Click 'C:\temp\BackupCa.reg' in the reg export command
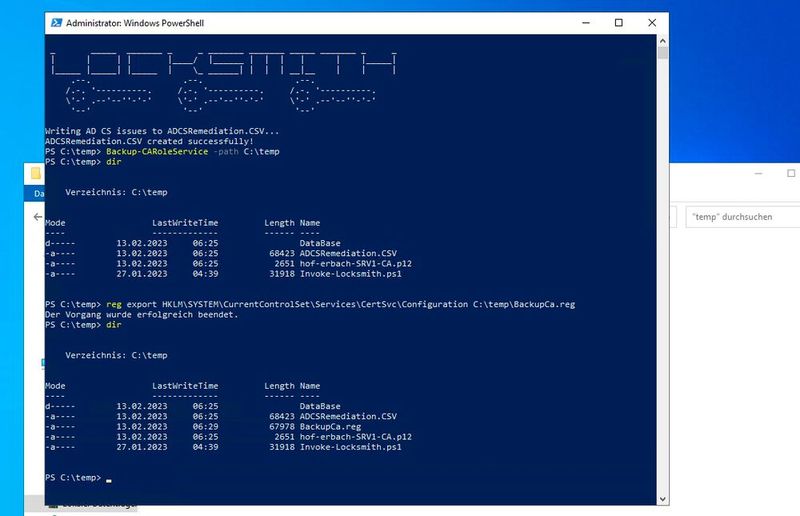The width and height of the screenshot is (800, 516). 524,304
